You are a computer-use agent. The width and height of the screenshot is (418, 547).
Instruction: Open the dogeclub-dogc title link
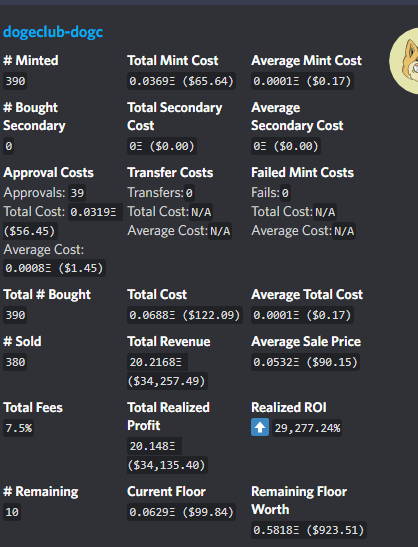point(53,32)
